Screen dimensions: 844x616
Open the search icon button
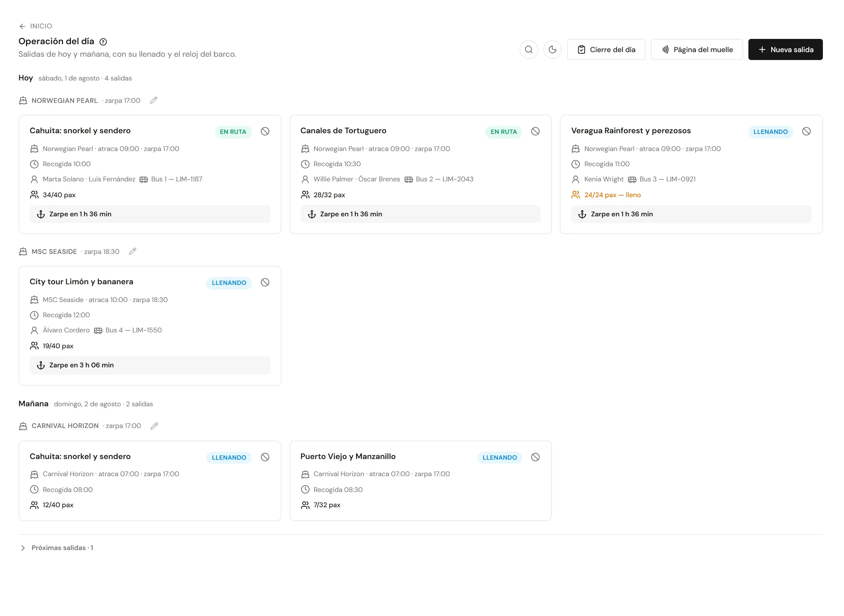point(528,49)
